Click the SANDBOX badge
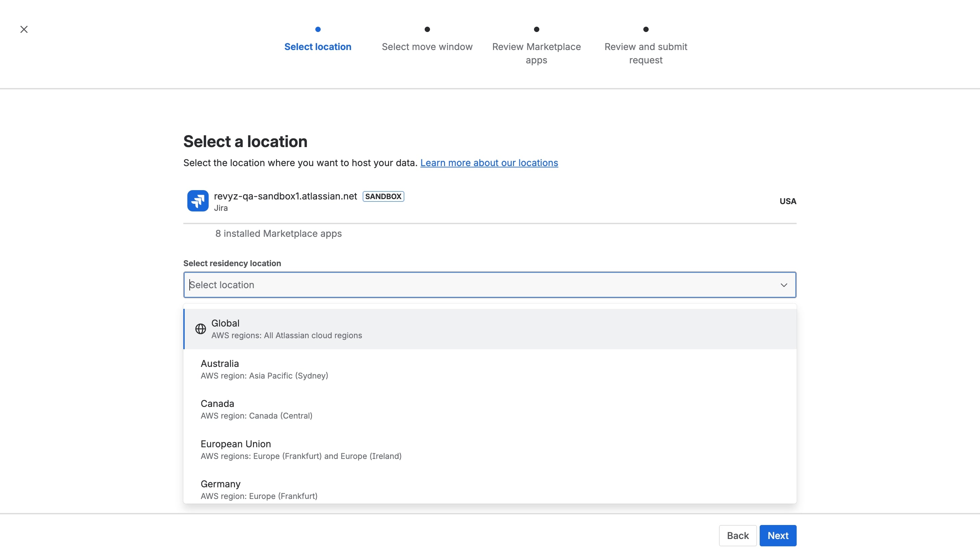 pos(383,196)
